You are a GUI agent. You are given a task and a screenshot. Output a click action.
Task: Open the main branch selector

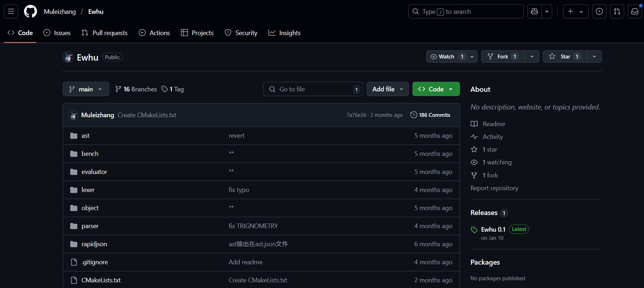(86, 89)
